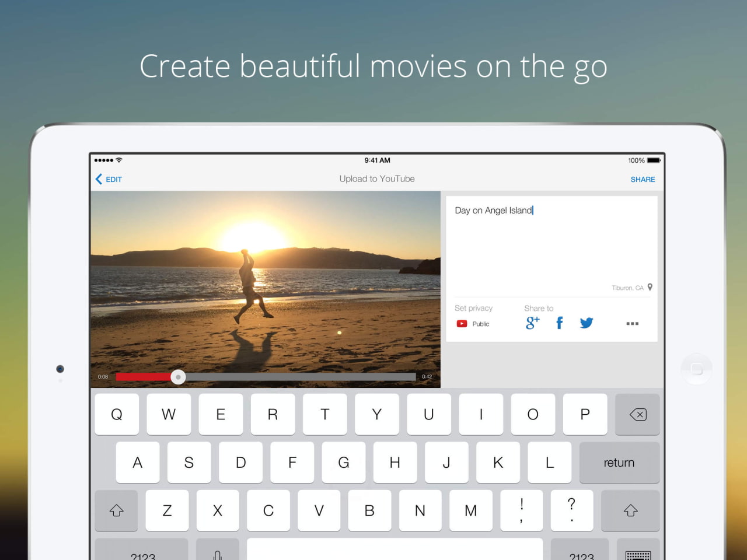Tap the location pin icon
This screenshot has width=747, height=560.
coord(650,287)
